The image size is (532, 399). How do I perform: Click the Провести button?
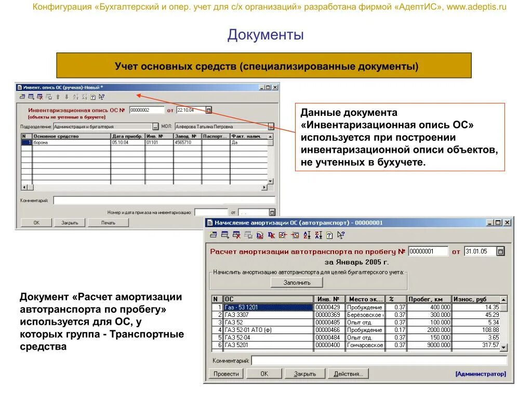point(227,373)
